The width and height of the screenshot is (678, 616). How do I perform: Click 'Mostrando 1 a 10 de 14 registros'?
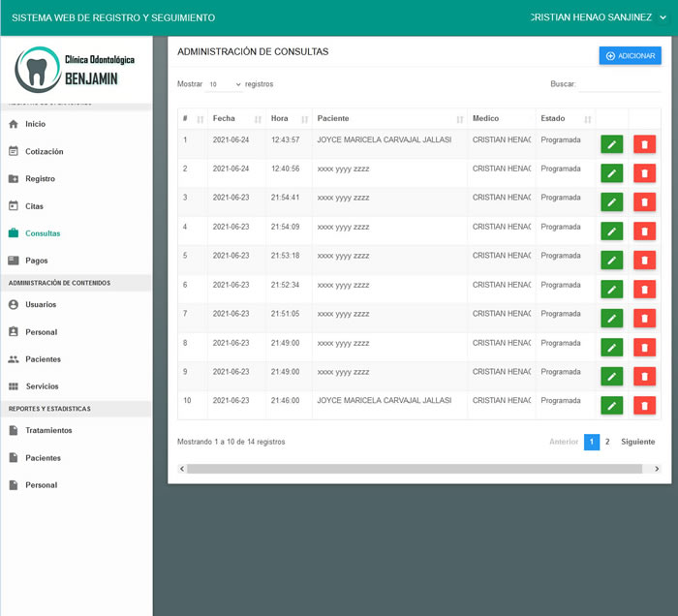point(231,442)
